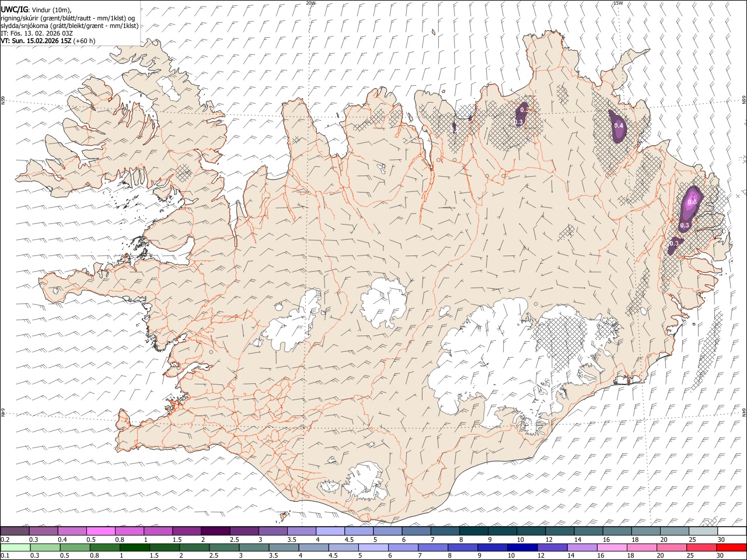Click the 2.5 rain scale swatch

224,547
